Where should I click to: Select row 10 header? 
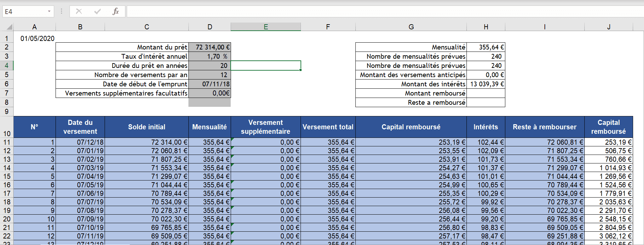click(7, 133)
